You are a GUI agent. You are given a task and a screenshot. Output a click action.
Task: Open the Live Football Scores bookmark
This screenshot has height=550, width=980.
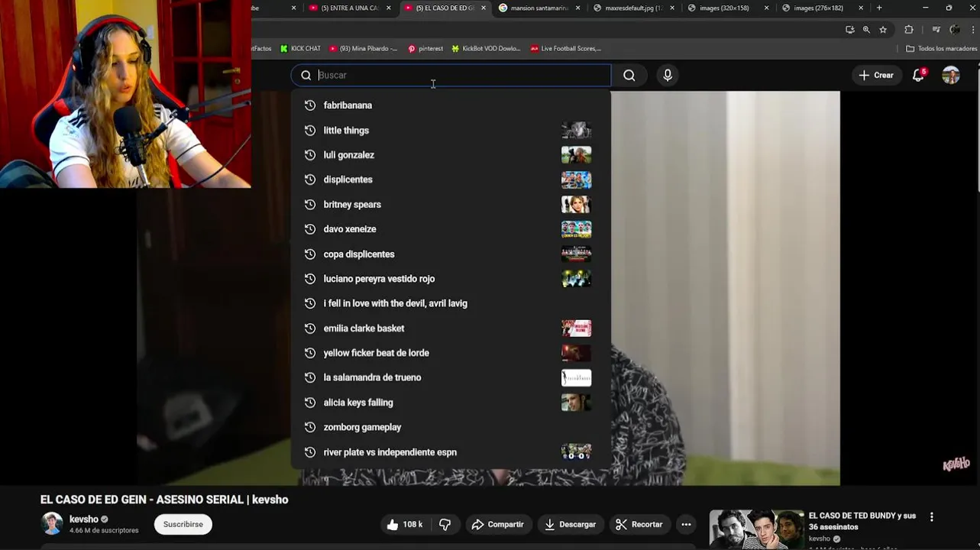click(566, 48)
